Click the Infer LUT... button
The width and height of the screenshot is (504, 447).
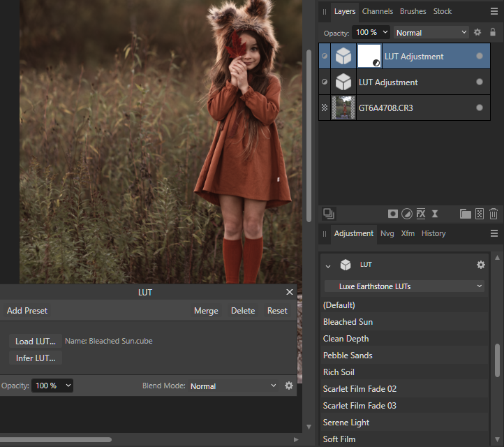coord(35,358)
